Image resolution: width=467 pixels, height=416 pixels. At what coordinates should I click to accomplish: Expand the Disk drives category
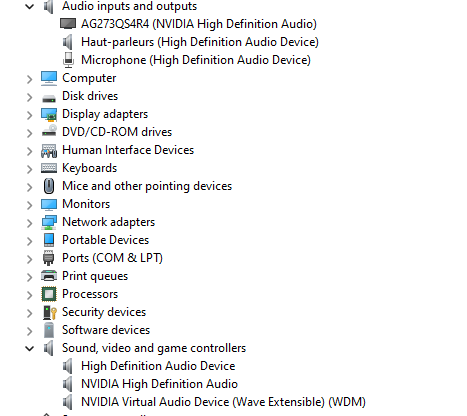(30, 97)
